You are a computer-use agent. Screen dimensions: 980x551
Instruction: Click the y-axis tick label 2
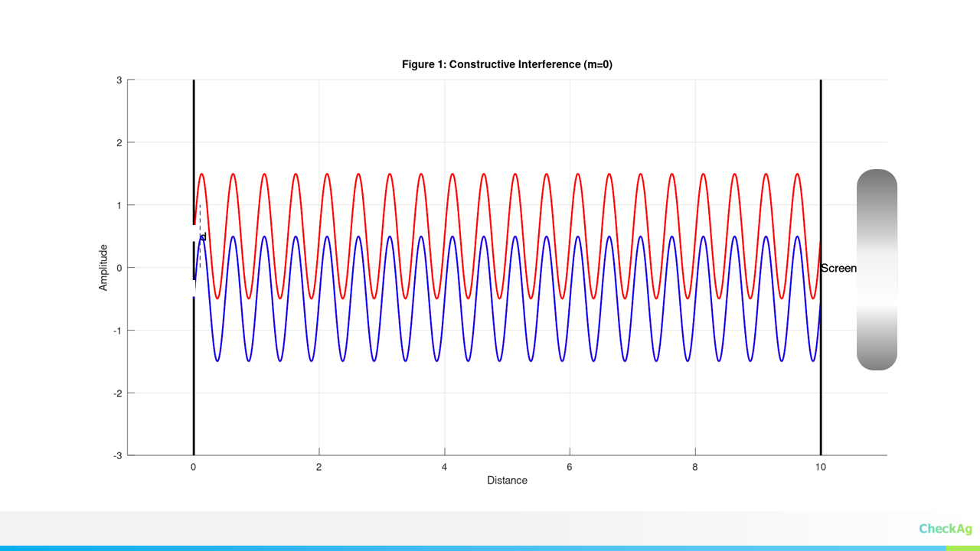pos(119,142)
